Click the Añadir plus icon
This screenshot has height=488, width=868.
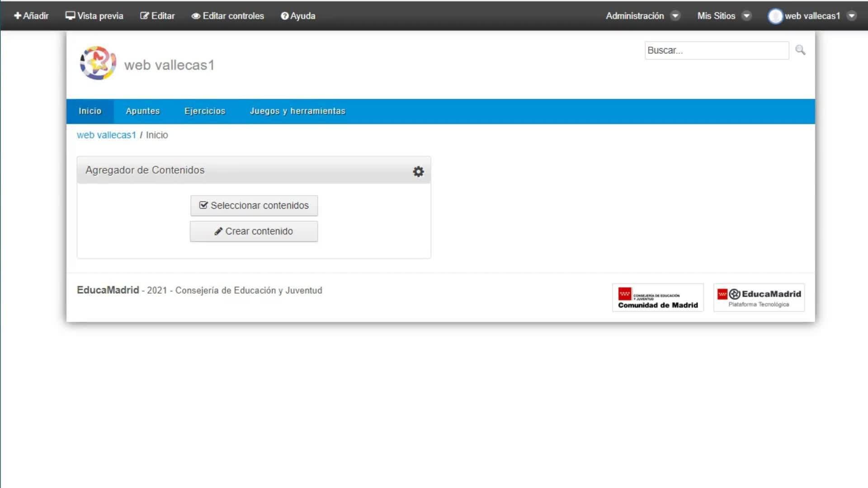(18, 16)
